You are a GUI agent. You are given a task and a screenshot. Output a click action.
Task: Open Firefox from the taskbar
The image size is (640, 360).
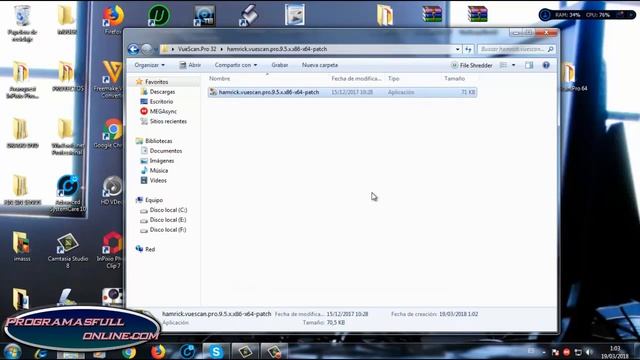pos(158,352)
